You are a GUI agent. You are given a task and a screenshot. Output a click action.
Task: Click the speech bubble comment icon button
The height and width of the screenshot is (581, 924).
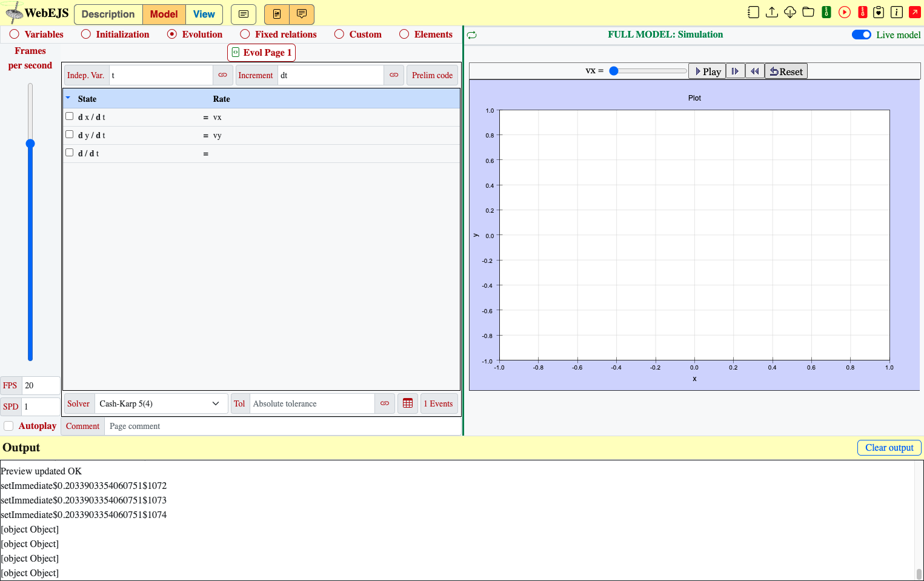302,14
